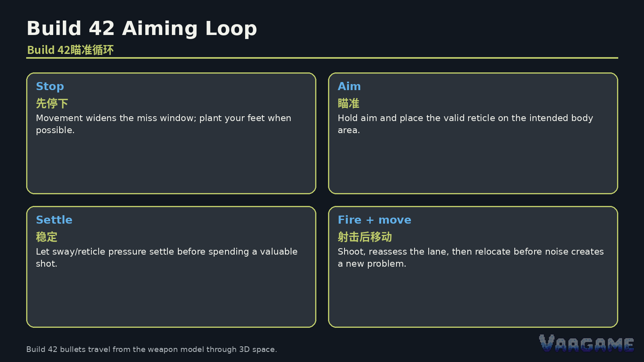The height and width of the screenshot is (362, 644).
Task: Click the Stop card heading
Action: [50, 86]
